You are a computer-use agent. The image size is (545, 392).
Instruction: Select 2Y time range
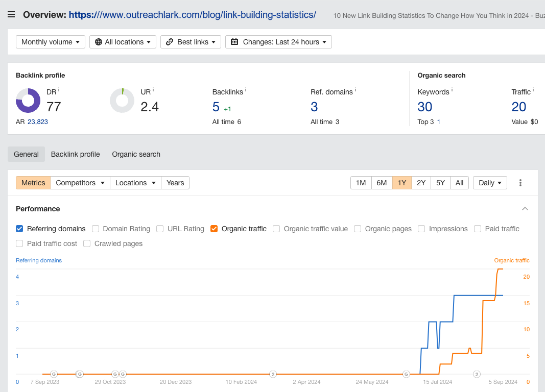point(421,183)
